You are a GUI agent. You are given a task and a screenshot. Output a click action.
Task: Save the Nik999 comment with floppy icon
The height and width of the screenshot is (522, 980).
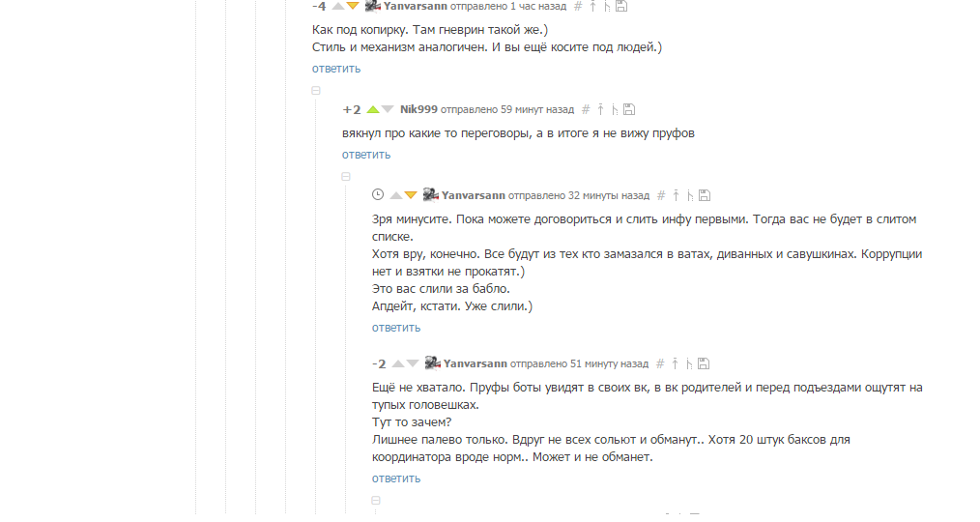pyautogui.click(x=629, y=109)
